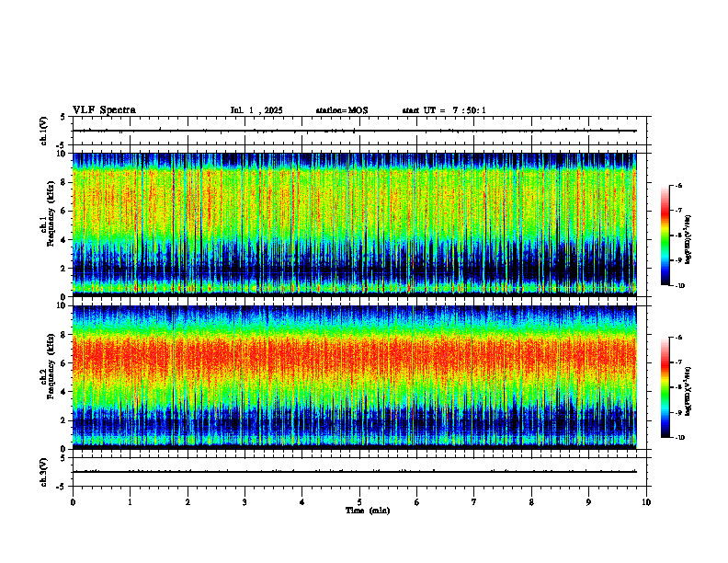Click time axis tick label "10" at the axis end
Viewport: 728px width, 563px height.
coord(646,502)
